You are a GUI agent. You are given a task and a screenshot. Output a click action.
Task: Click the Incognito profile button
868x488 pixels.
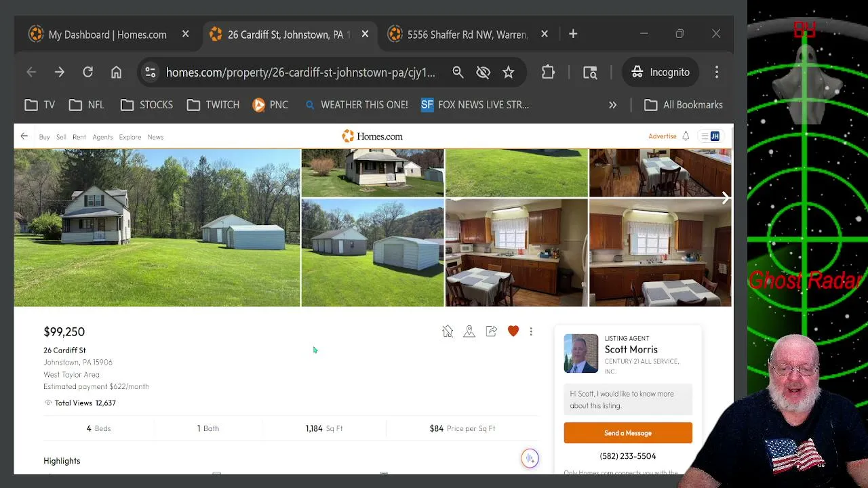[660, 72]
